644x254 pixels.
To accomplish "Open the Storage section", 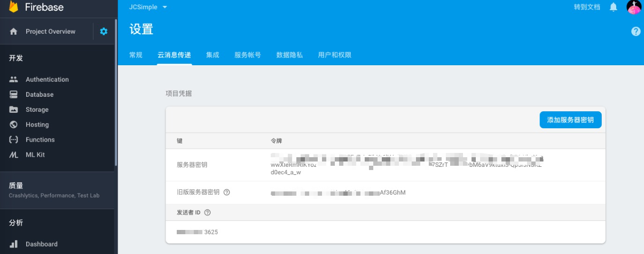I will click(x=37, y=110).
